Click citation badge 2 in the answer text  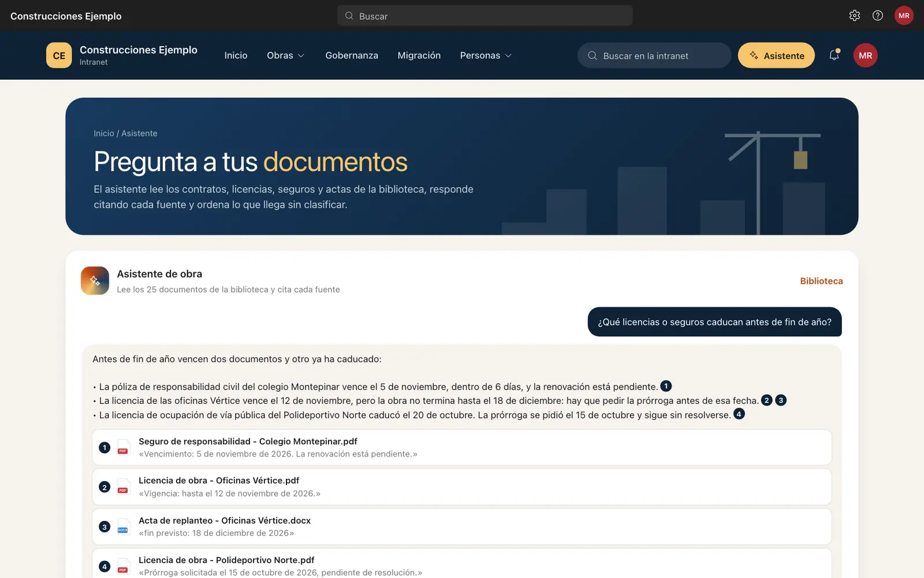766,400
